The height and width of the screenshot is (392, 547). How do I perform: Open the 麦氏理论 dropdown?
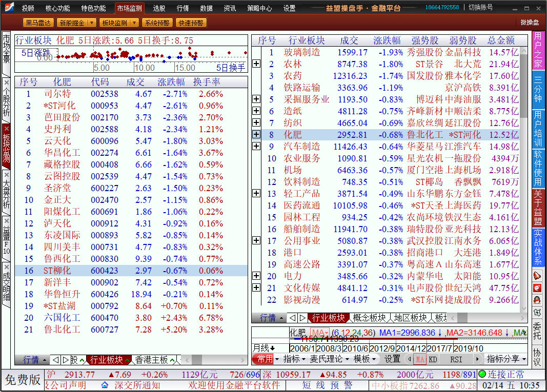point(347,359)
